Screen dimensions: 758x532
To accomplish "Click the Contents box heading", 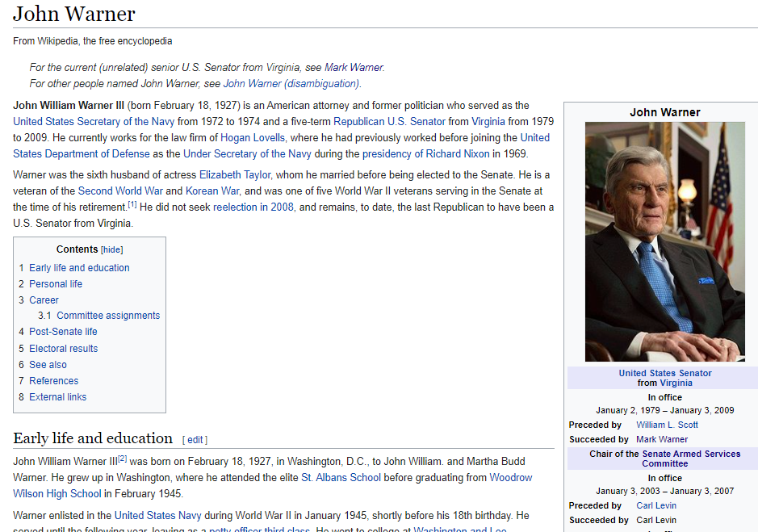I will (77, 249).
